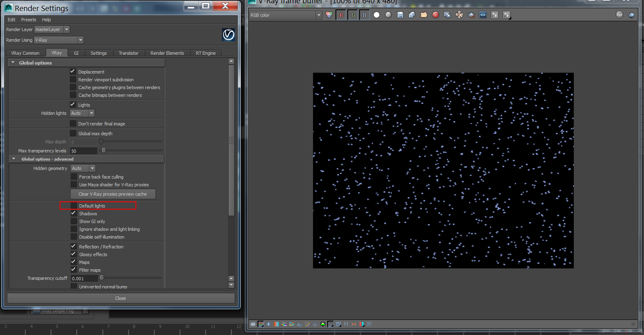Duplicate image to host frame buffer
644x335 pixels.
[447, 15]
